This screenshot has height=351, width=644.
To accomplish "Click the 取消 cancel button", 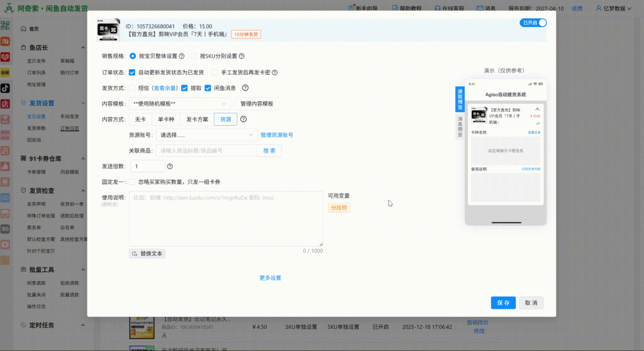I will coord(531,303).
